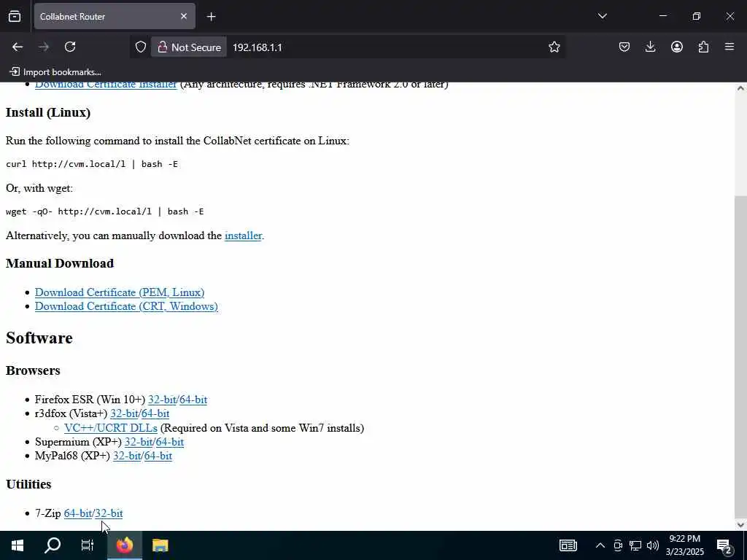Click the scrollbar up arrow
Image resolution: width=747 pixels, height=560 pixels.
point(740,88)
